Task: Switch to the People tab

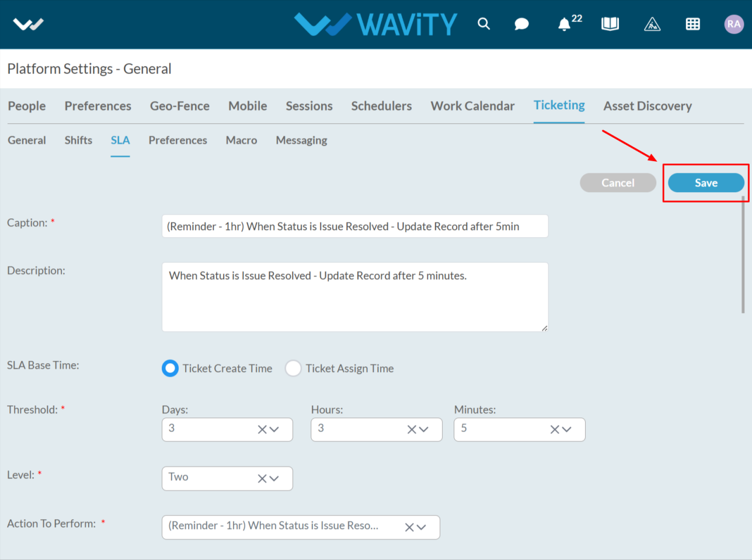Action: 27,106
